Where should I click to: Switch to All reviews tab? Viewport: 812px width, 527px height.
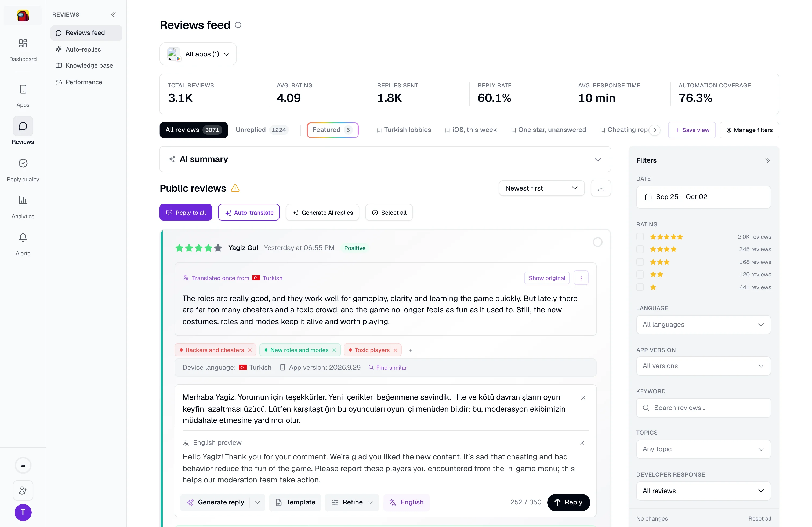coord(193,130)
